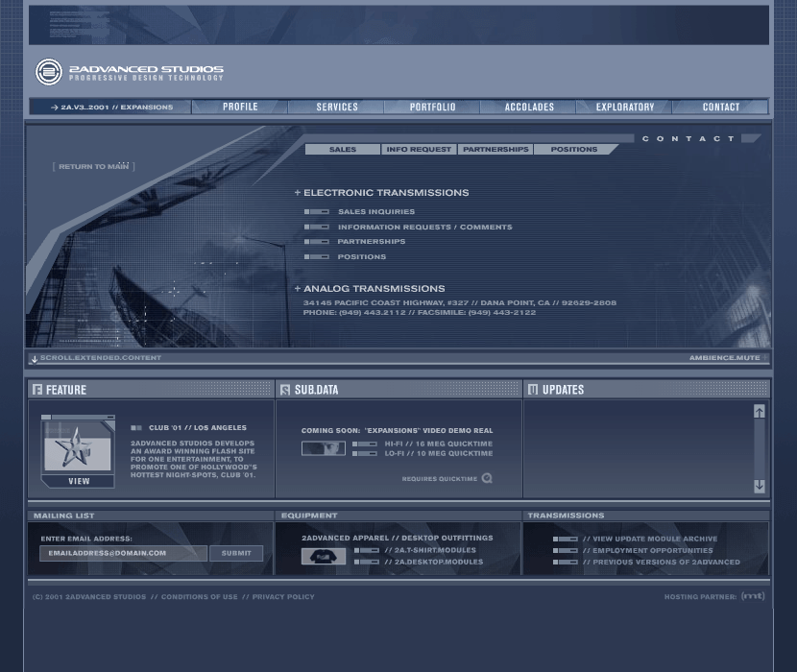Open the Portfolio menu
Viewport: 797px width, 672px height.
(x=432, y=107)
